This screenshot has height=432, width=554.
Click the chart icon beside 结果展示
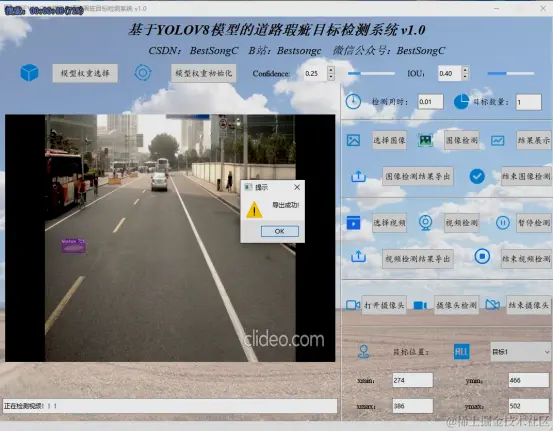[498, 141]
